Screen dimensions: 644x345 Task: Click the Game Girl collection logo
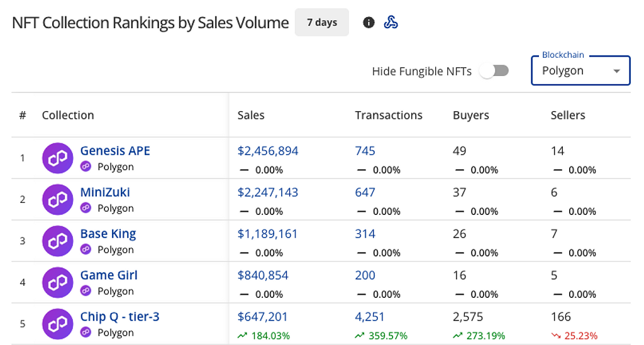(x=58, y=283)
